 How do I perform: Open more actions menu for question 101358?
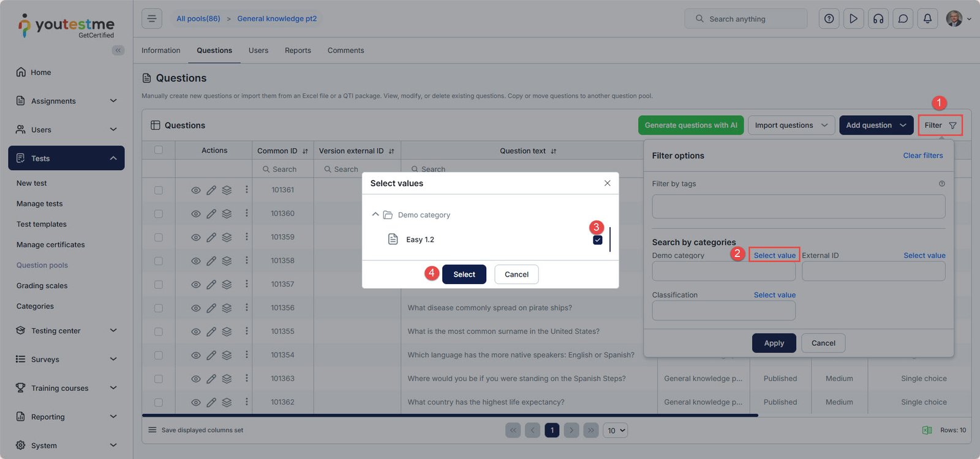[x=247, y=260]
